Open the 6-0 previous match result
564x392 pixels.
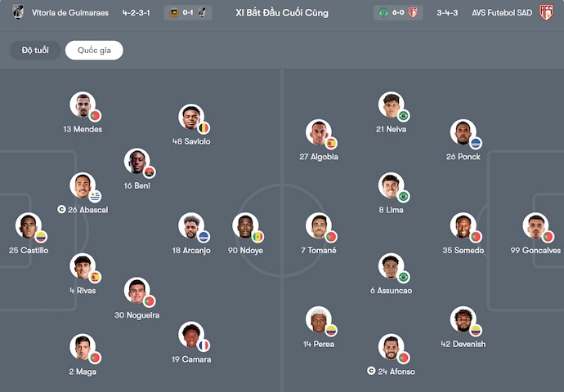click(398, 13)
